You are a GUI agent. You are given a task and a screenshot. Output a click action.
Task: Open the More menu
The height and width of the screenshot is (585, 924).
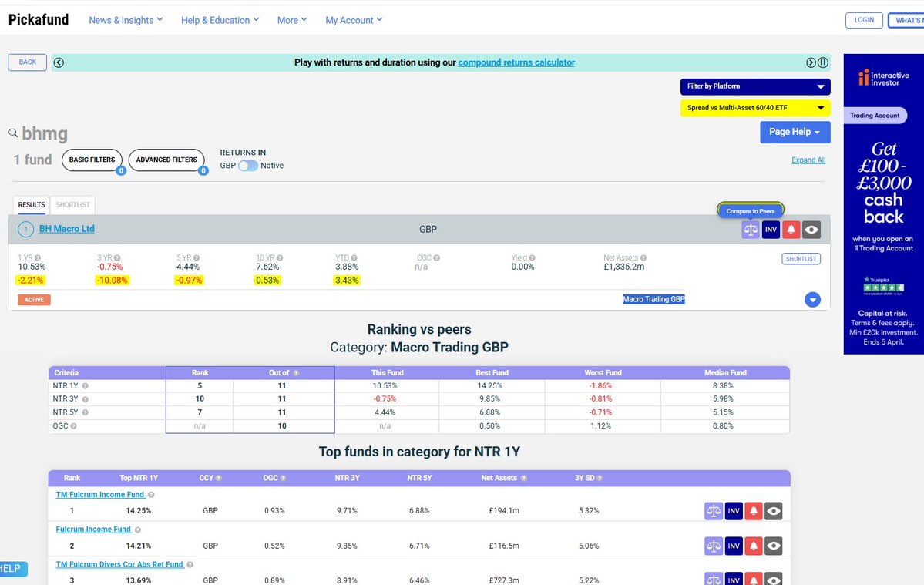(292, 20)
